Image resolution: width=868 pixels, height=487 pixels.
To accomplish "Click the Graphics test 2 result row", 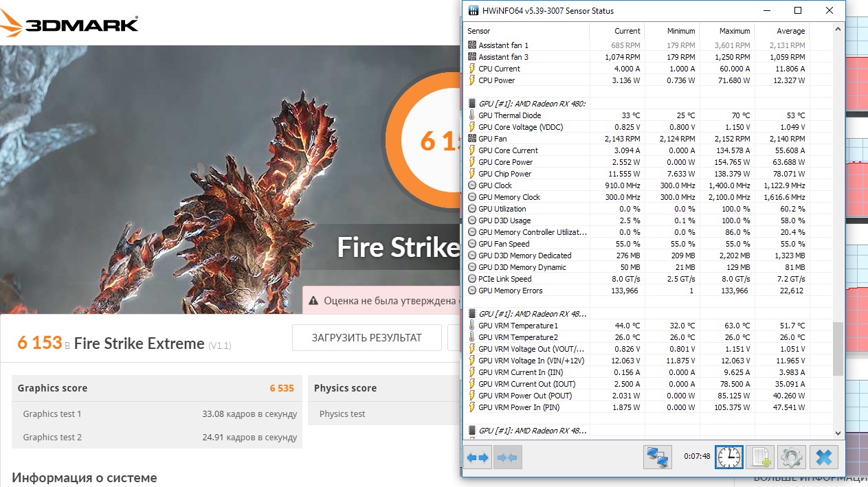I will pos(157,438).
